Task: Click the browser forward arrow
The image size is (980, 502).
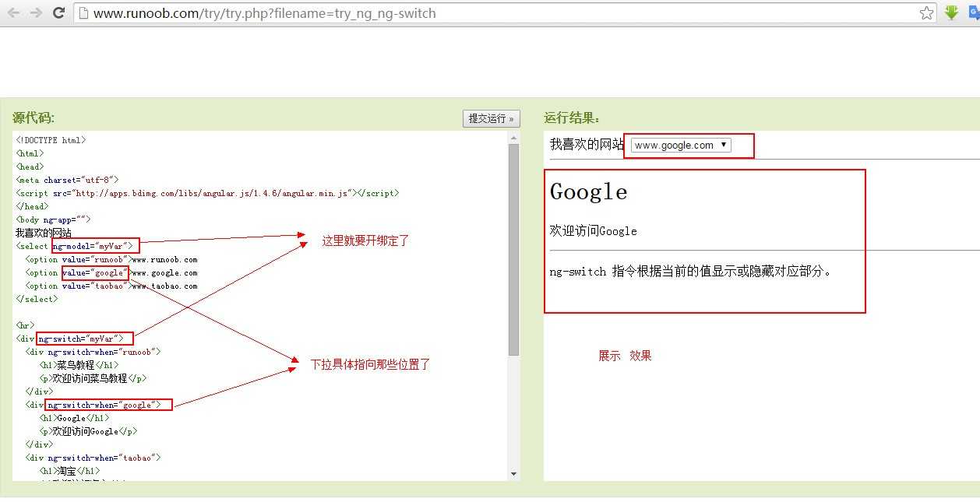Action: pos(36,12)
